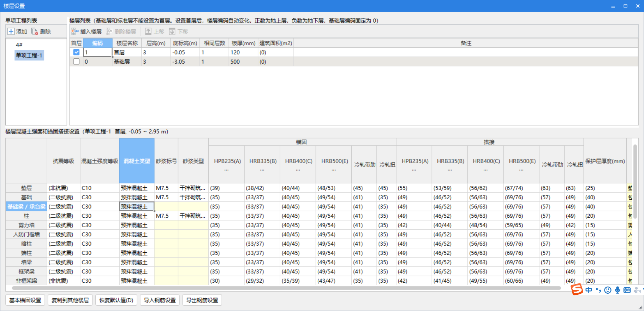Click the 楼层名称 column header
The image size is (644, 311).
[127, 43]
